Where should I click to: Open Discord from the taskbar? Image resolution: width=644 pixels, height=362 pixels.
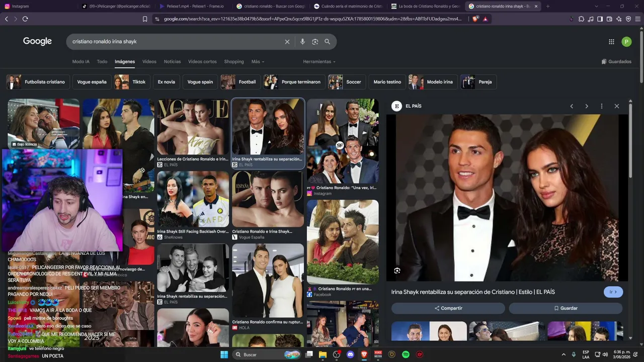pyautogui.click(x=350, y=354)
